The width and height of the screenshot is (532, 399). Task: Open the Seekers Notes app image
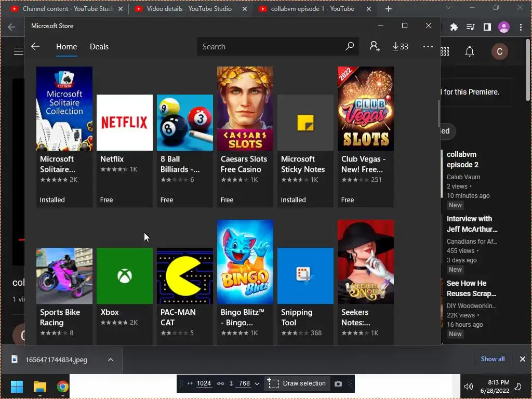coord(366,262)
